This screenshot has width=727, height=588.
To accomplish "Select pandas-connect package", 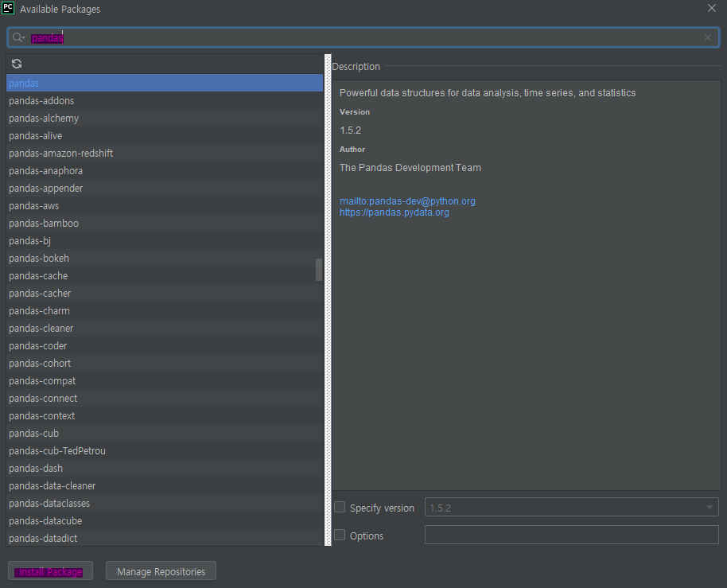I will tap(165, 399).
